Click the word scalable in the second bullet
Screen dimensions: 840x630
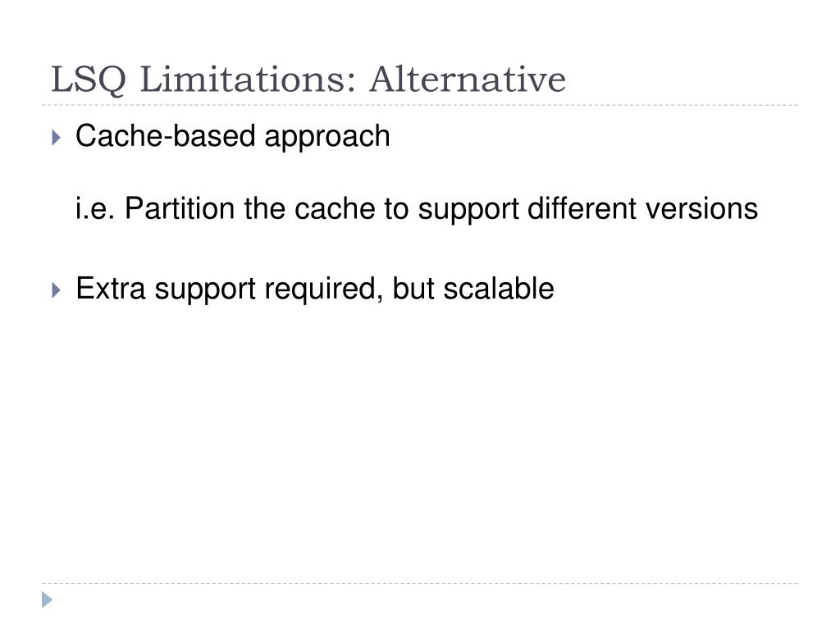point(499,289)
